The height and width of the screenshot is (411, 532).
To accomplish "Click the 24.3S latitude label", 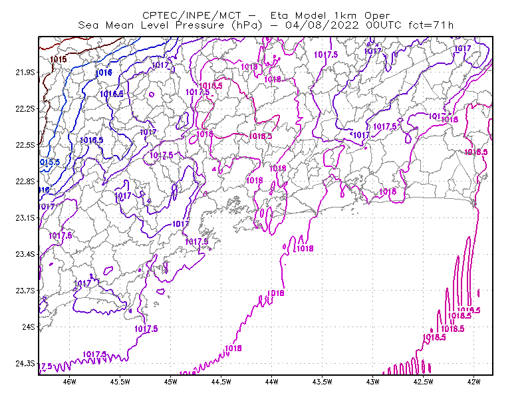I will (x=25, y=364).
